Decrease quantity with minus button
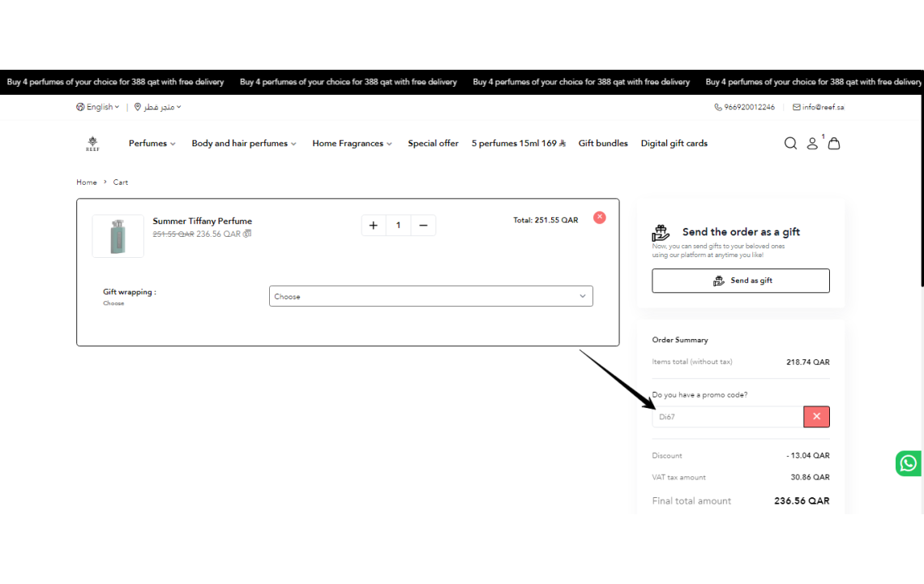The width and height of the screenshot is (924, 584). (423, 225)
